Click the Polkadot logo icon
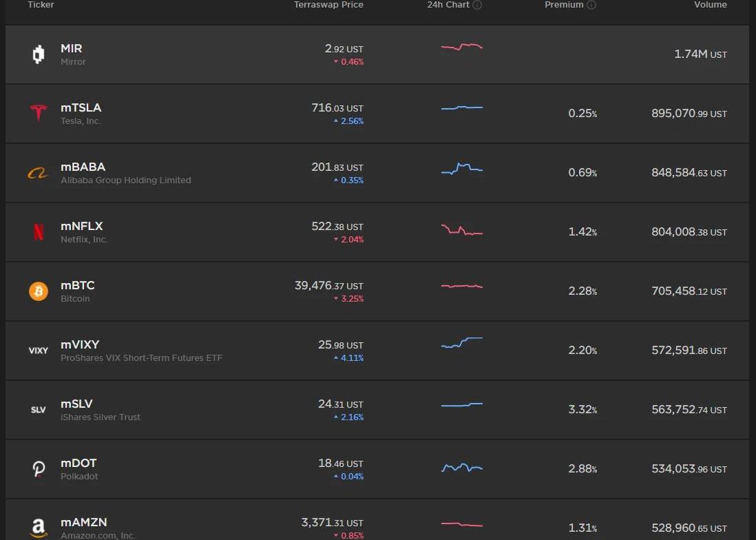This screenshot has height=540, width=756. tap(39, 469)
